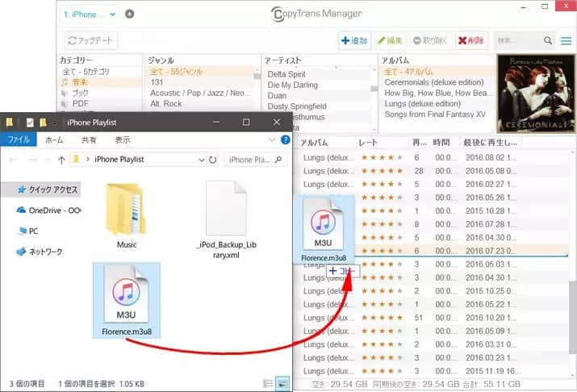The height and width of the screenshot is (392, 577).
Task: Click the folder icon in Explorer's title bar
Action: [x=9, y=122]
